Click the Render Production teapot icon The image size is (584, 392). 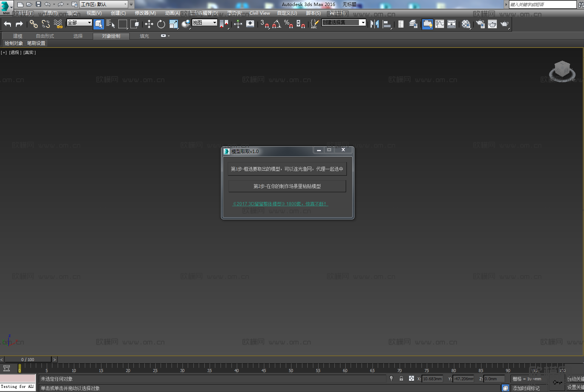pyautogui.click(x=504, y=24)
